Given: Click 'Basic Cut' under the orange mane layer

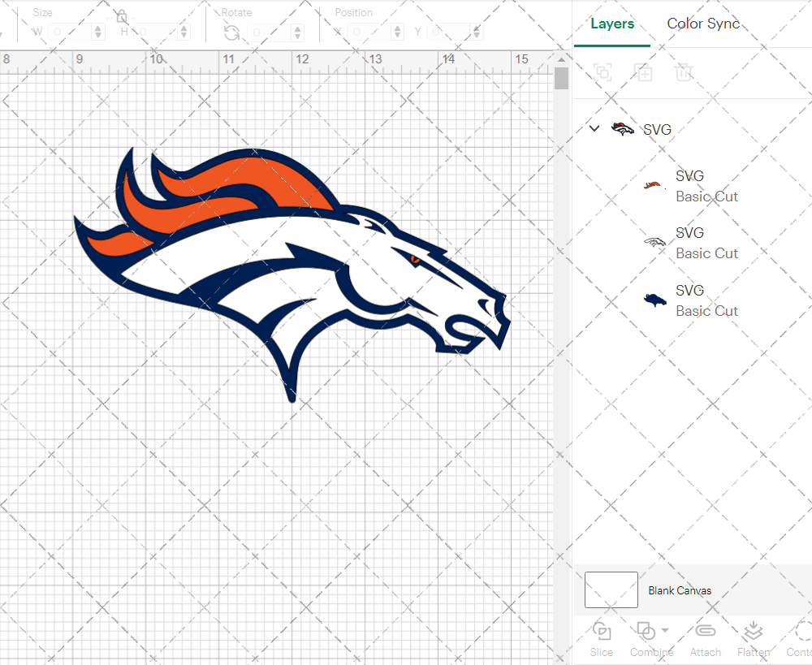Looking at the screenshot, I should coord(706,196).
